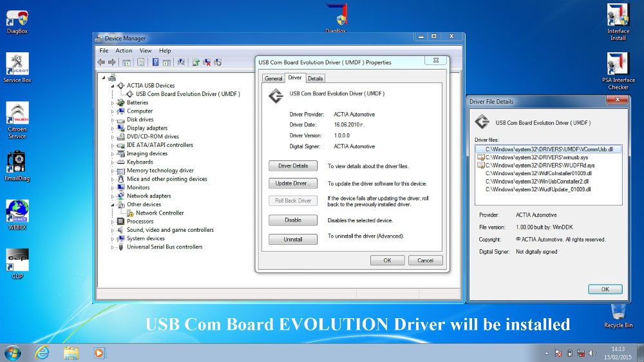The height and width of the screenshot is (362, 644).
Task: Click OK in the Properties dialog
Action: coord(387,260)
